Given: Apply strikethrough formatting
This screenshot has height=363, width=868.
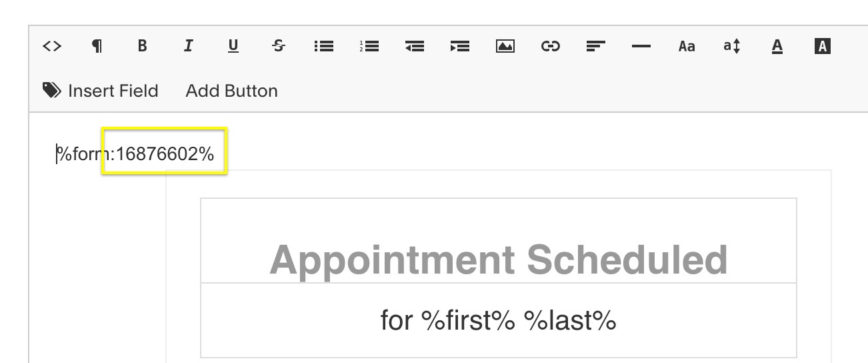Looking at the screenshot, I should coord(279,46).
